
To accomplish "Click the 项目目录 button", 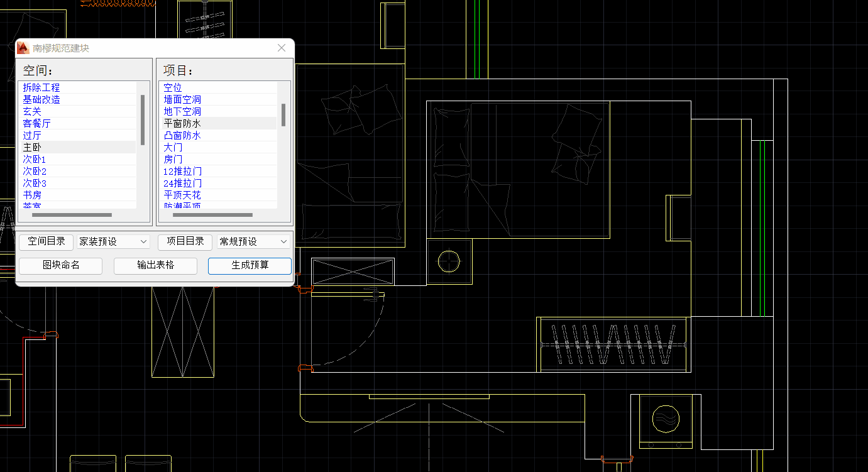I will [185, 241].
